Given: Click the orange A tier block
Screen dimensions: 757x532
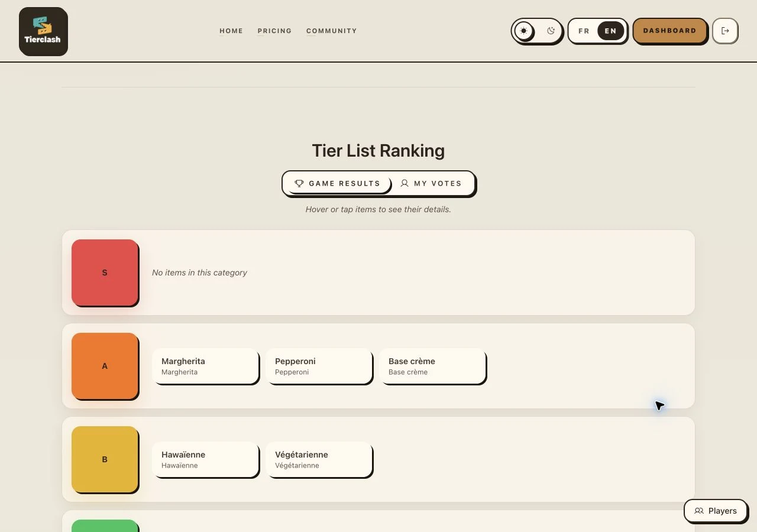Looking at the screenshot, I should [x=105, y=366].
